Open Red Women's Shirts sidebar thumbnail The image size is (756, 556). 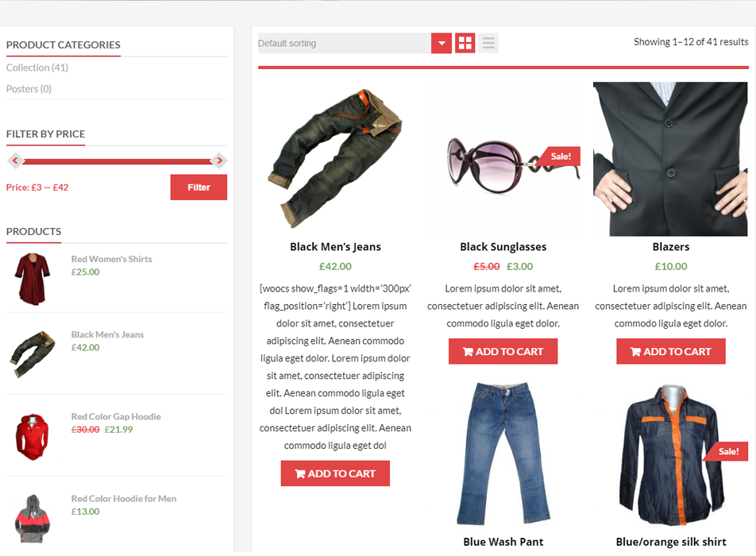click(x=33, y=279)
